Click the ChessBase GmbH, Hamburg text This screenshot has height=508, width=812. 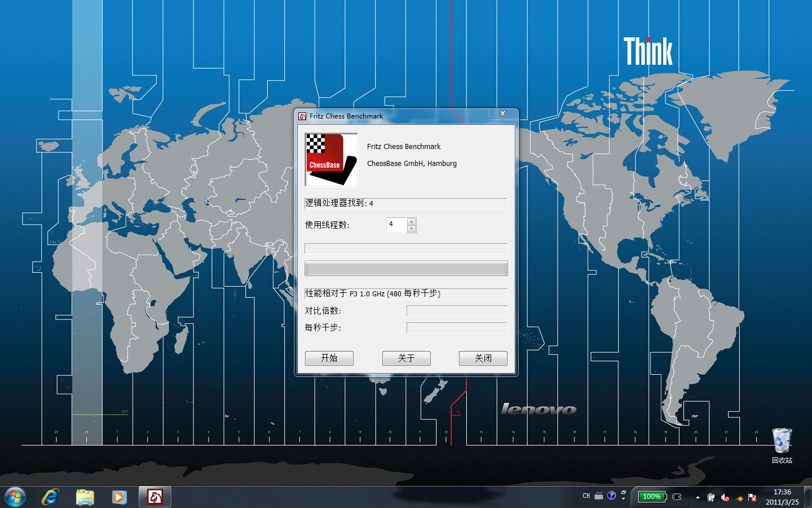pos(412,164)
